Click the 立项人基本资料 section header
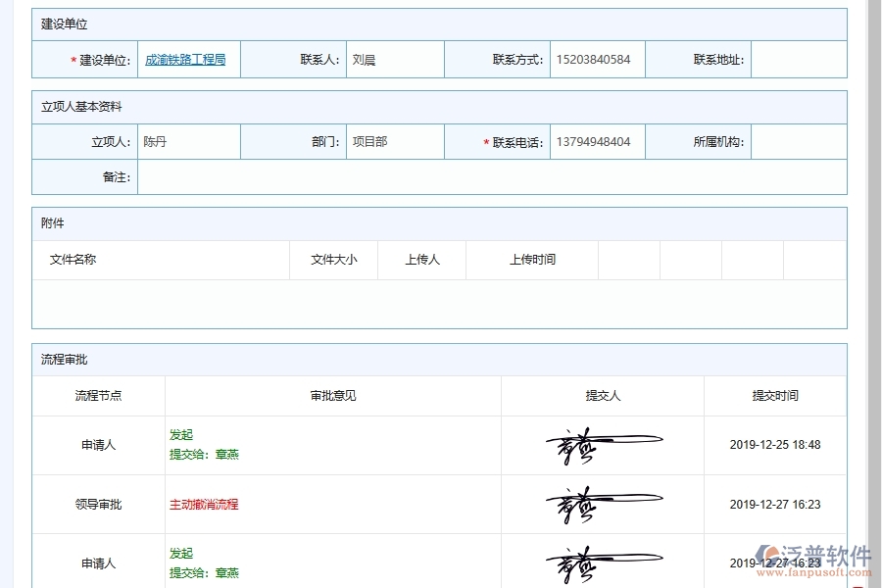The width and height of the screenshot is (882, 588). (81, 107)
